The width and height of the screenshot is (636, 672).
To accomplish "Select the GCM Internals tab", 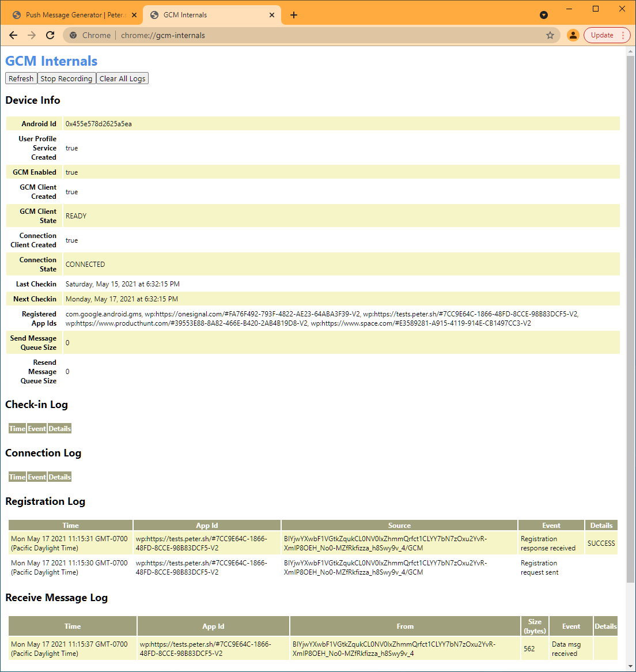I will [x=212, y=15].
